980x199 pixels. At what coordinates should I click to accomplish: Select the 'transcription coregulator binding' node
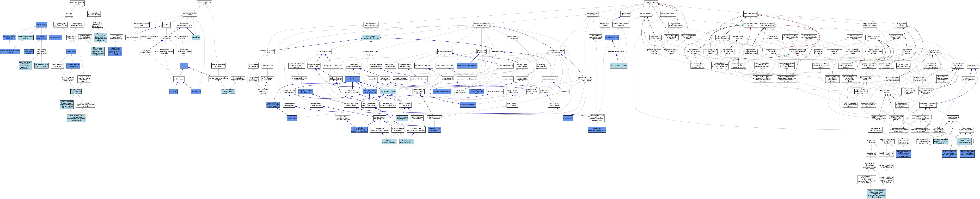coord(29,51)
